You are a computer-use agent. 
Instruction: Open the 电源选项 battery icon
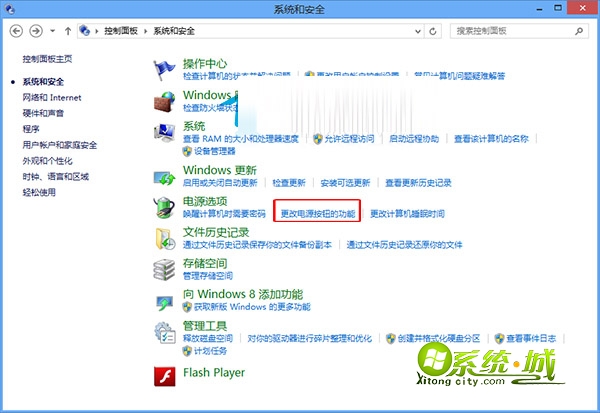(x=164, y=207)
